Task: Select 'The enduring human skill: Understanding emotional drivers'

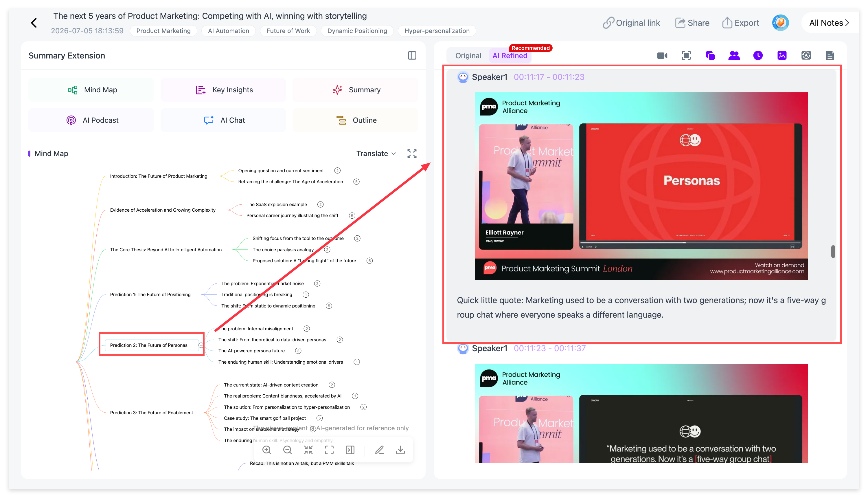Action: [281, 362]
